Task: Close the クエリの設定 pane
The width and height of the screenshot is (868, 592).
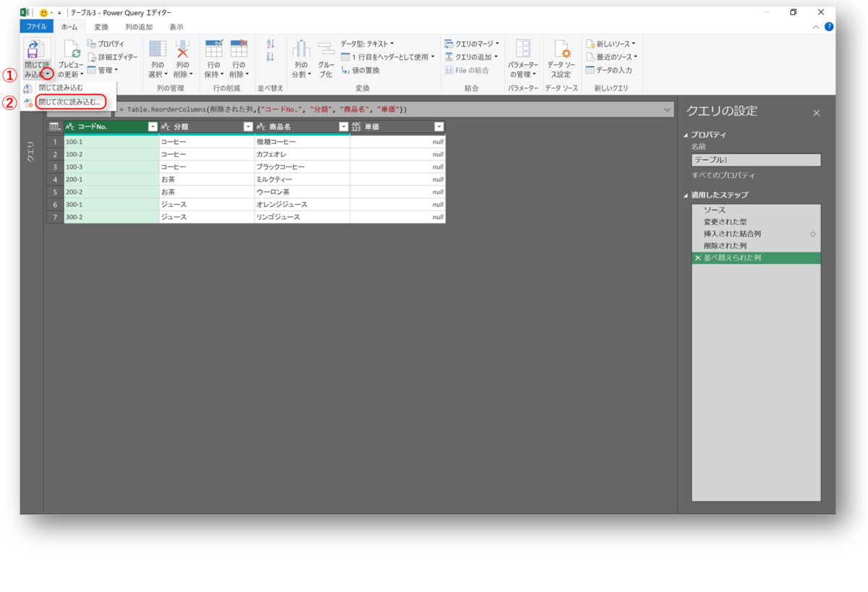Action: tap(817, 113)
